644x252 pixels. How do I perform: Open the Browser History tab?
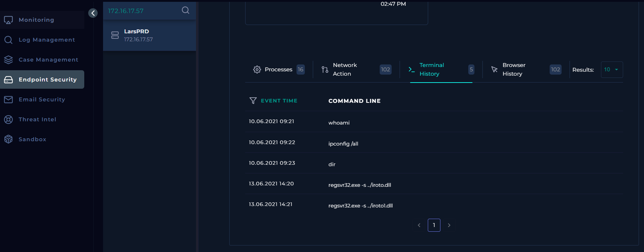[514, 70]
